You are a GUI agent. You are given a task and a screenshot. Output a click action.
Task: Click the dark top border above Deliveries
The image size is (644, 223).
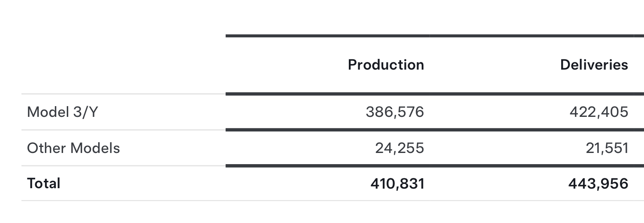coord(536,36)
